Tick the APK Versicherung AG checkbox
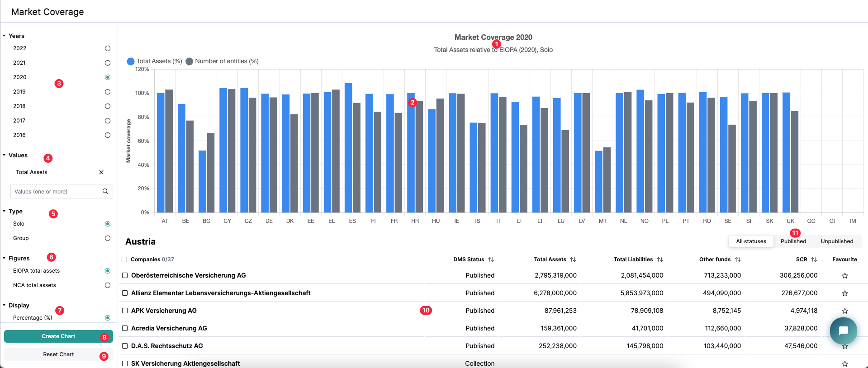868x368 pixels. 125,311
